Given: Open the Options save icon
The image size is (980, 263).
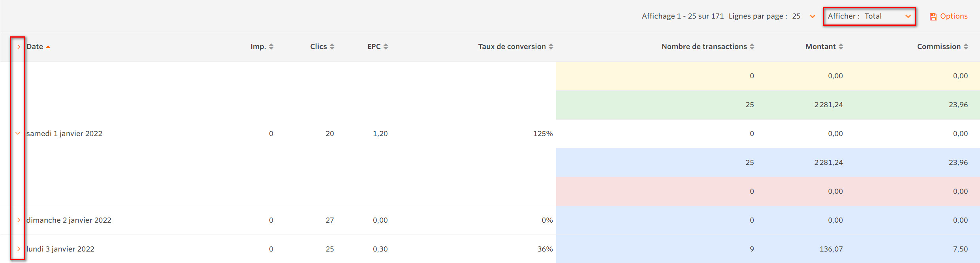Looking at the screenshot, I should click(x=933, y=17).
